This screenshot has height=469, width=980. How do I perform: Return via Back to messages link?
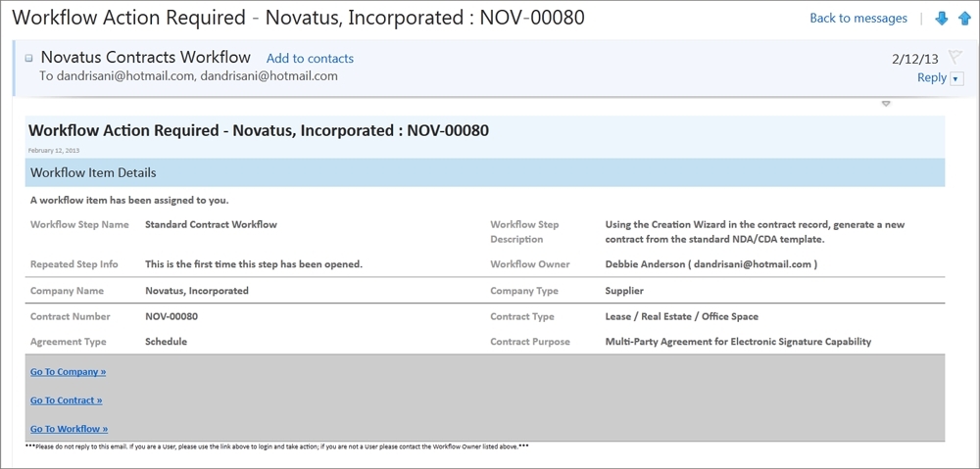pos(858,18)
